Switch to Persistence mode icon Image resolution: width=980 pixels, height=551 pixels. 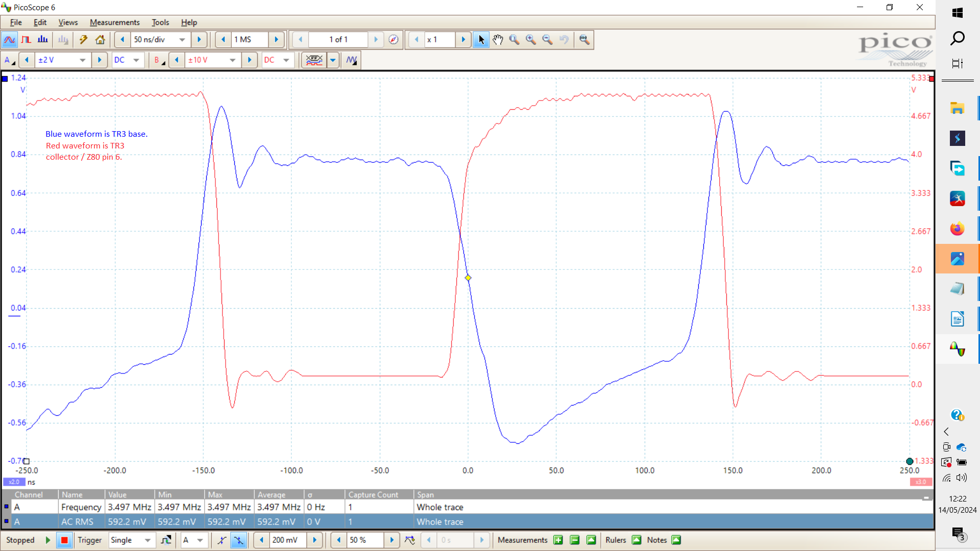pyautogui.click(x=26, y=40)
